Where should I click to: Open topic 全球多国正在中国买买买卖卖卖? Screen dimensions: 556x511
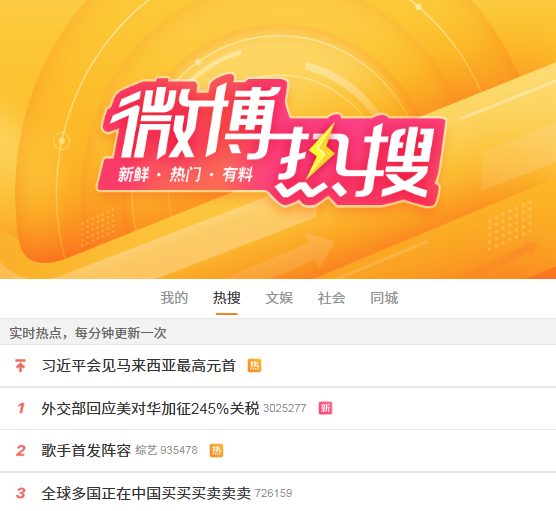(146, 493)
